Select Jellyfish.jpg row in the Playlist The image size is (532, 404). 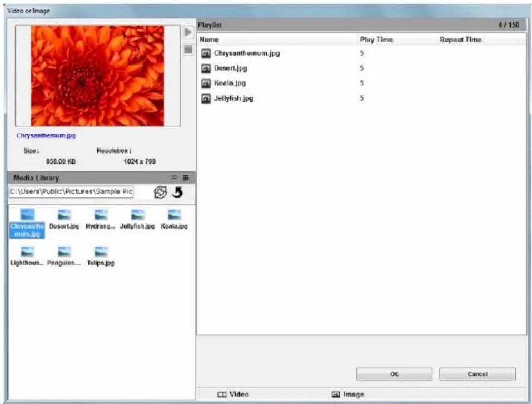(x=361, y=98)
